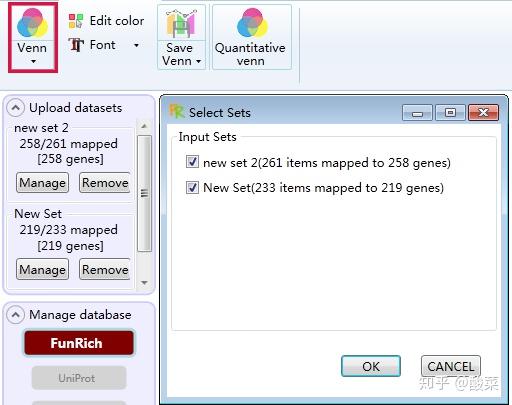
Task: Cancel the Select Sets dialog
Action: (451, 366)
